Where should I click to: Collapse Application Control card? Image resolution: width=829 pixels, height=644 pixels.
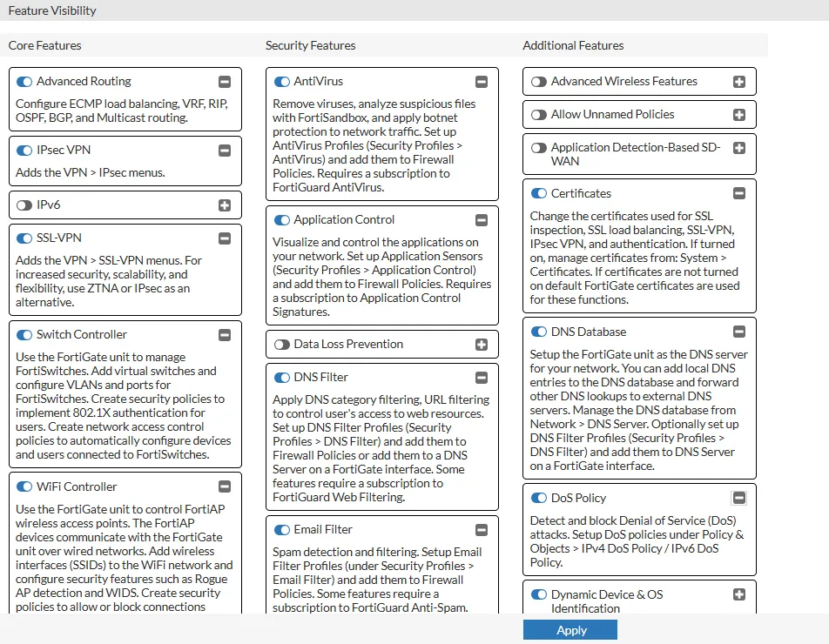pyautogui.click(x=482, y=220)
